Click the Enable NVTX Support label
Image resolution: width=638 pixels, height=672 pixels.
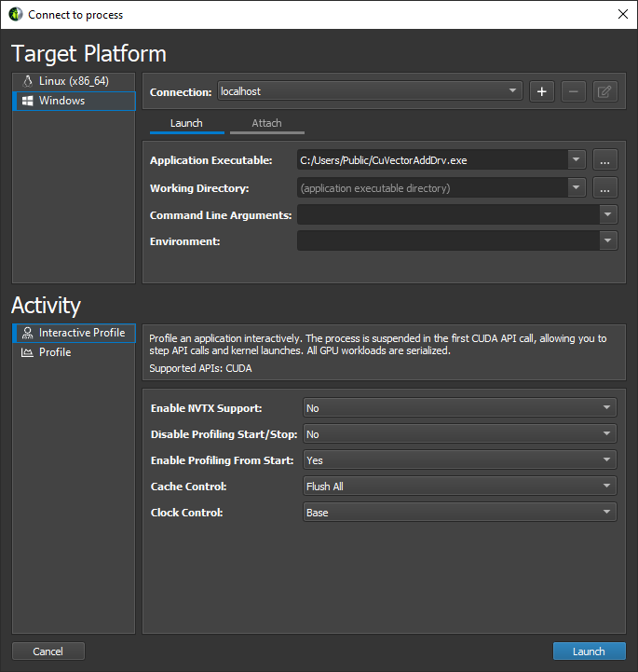[x=207, y=408]
